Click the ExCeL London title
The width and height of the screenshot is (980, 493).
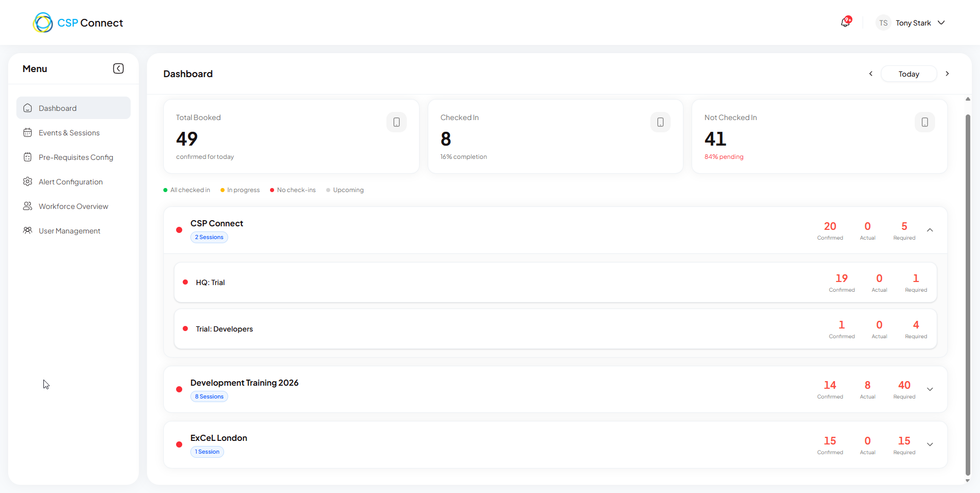219,438
